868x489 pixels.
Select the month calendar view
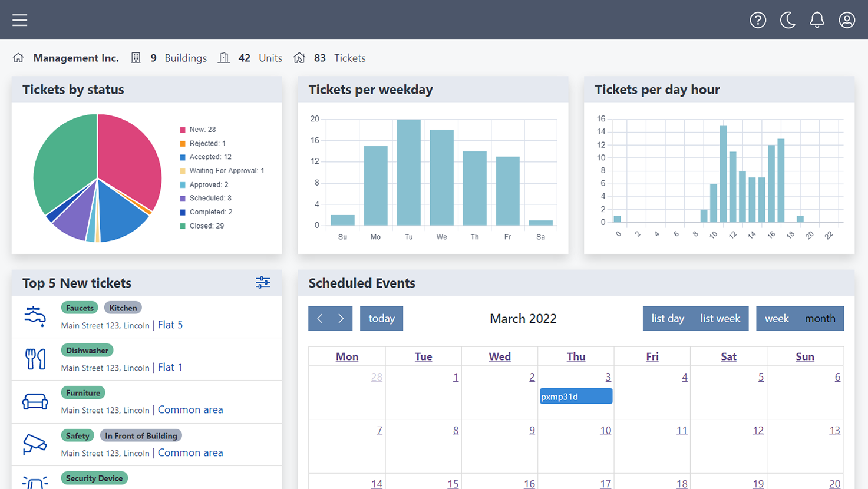(820, 318)
